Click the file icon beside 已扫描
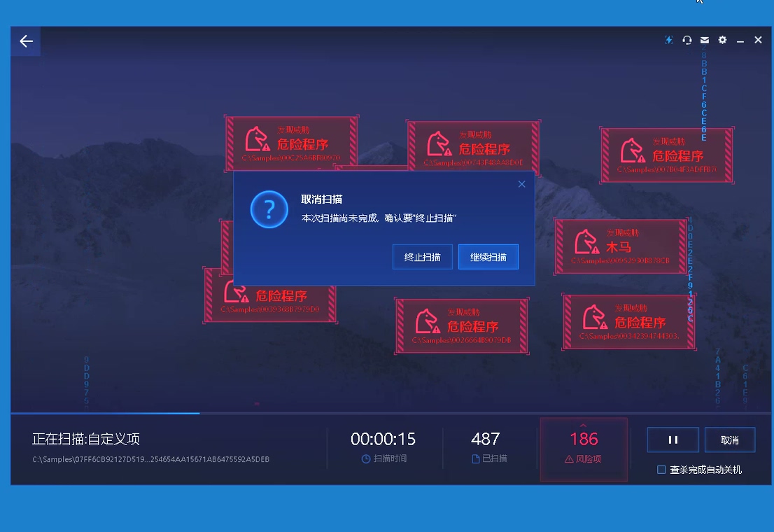Image resolution: width=774 pixels, height=532 pixels. tap(476, 459)
